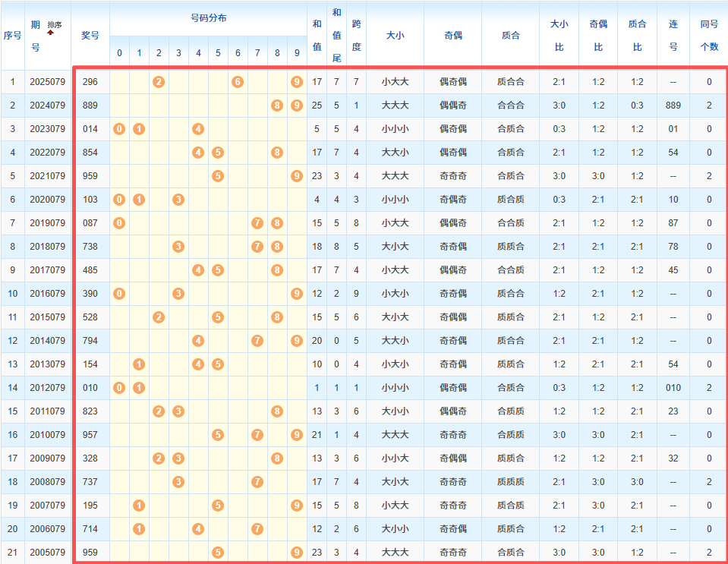This screenshot has height=564, width=728.
Task: Click 连号 value 889 in row 2024079
Action: [673, 106]
